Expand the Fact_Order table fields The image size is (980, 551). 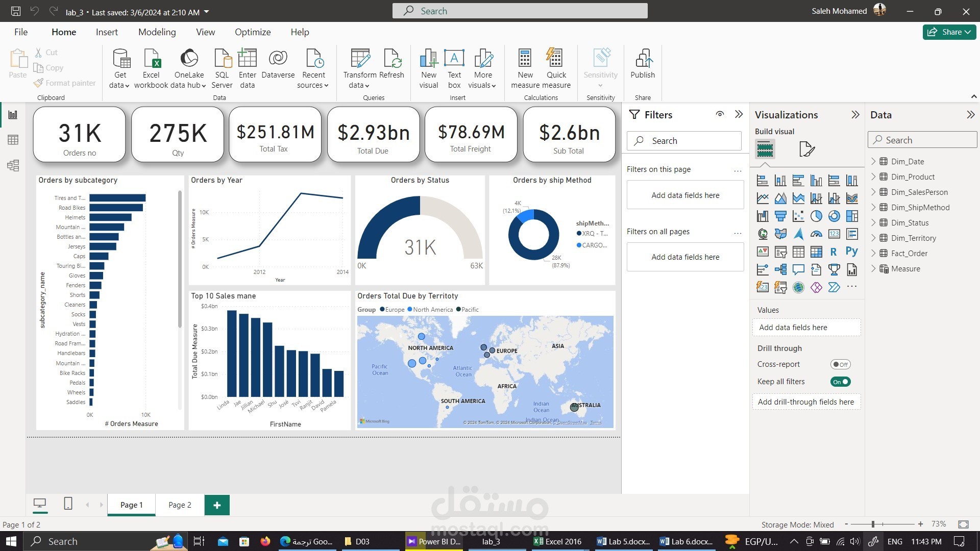(873, 253)
